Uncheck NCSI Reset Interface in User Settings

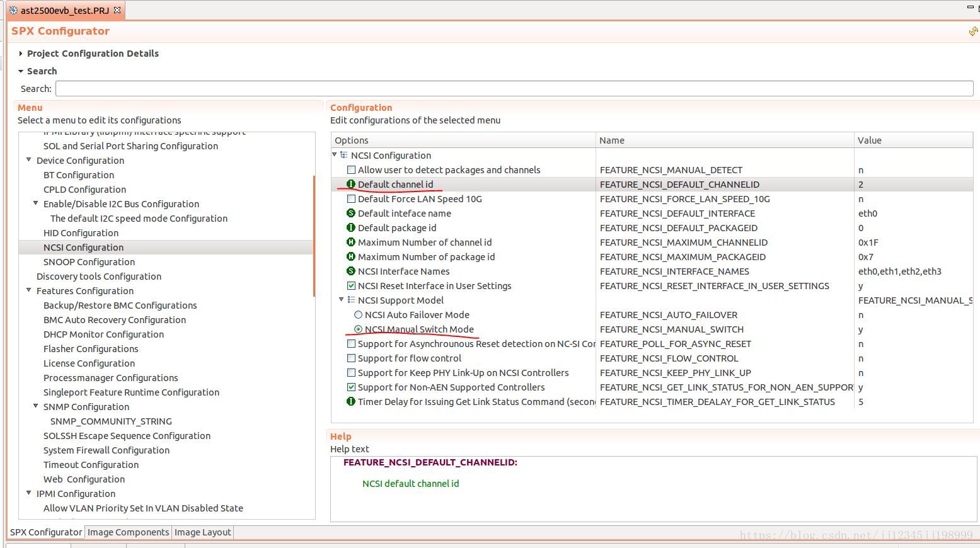pos(352,286)
